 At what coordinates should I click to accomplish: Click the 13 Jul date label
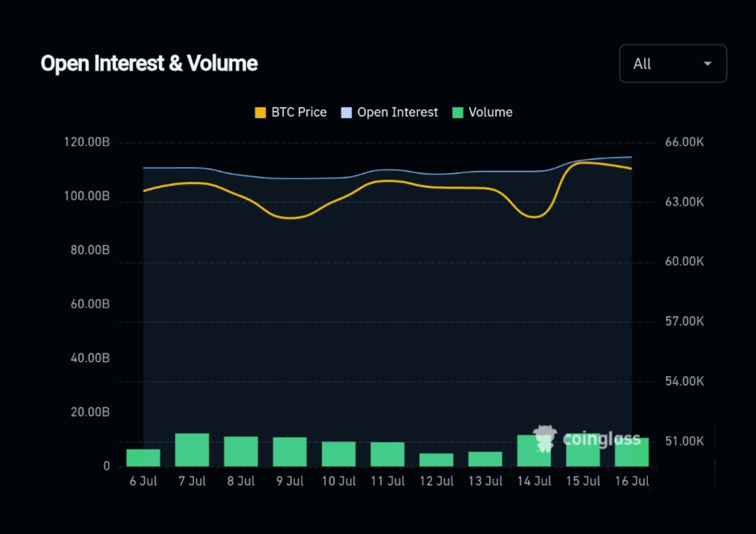click(485, 481)
